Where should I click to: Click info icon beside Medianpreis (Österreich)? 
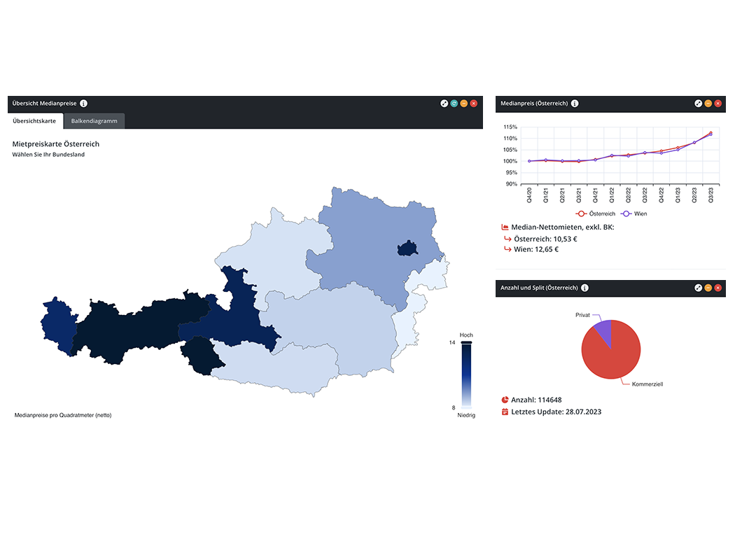575,104
